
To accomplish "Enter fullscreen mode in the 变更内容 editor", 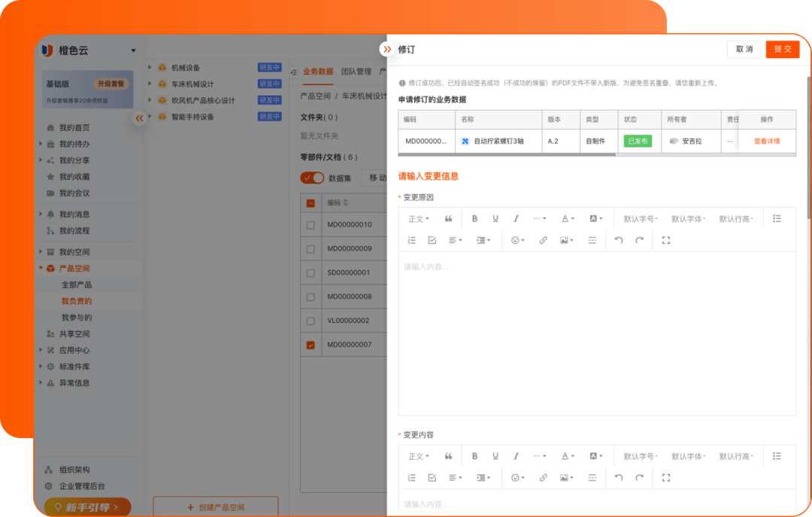I will [x=665, y=478].
